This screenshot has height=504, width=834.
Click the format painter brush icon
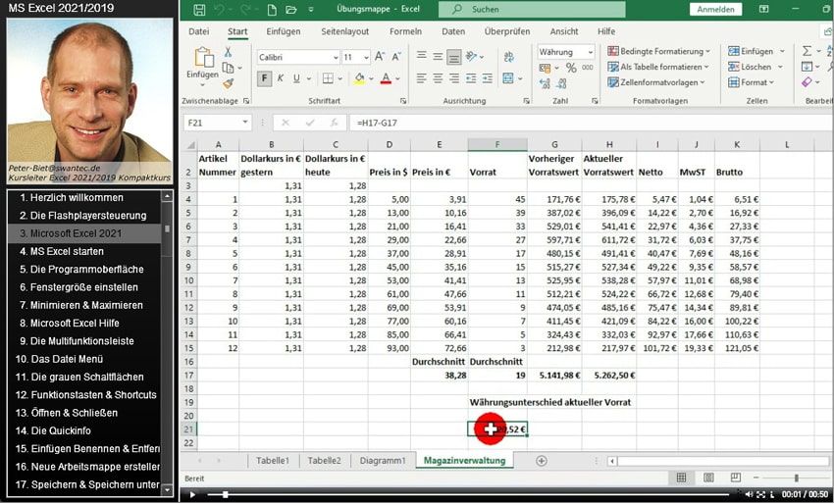coord(229,84)
